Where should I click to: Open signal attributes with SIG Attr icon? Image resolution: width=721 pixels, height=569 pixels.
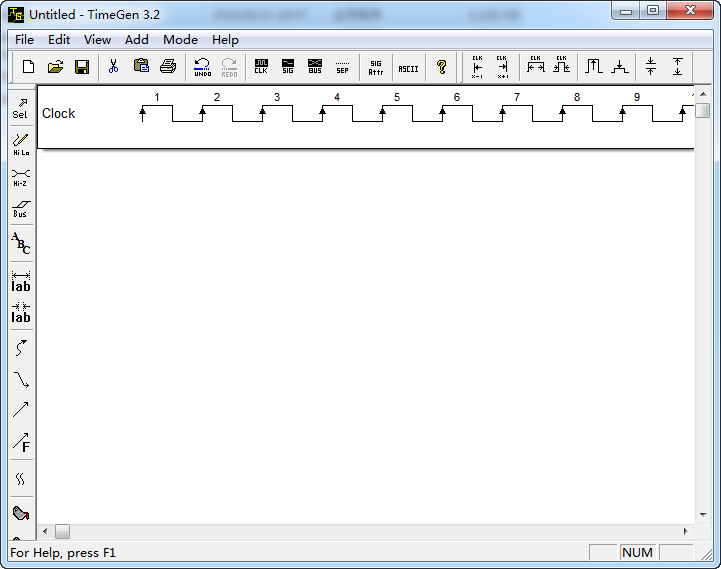pyautogui.click(x=376, y=67)
